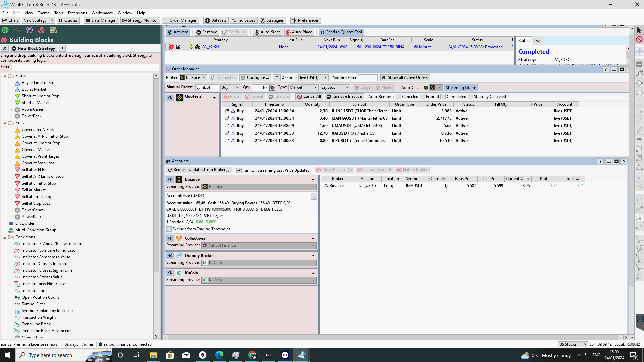Click the library books icon in left panel
644x362 pixels.
point(53,30)
